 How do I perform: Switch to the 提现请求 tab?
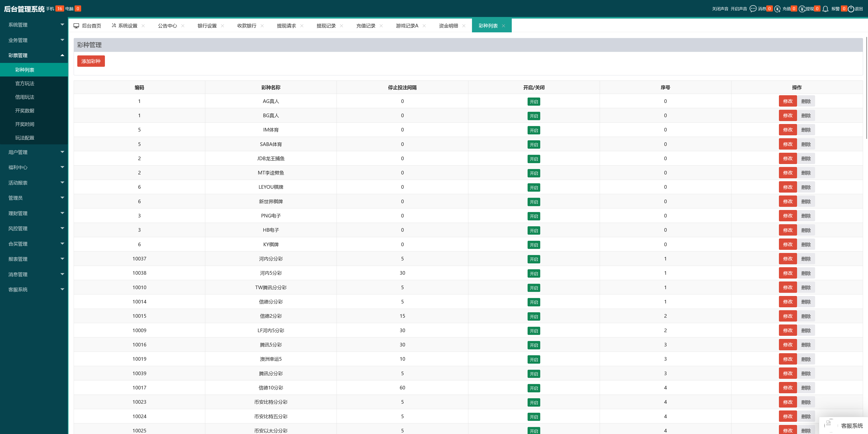pyautogui.click(x=286, y=26)
